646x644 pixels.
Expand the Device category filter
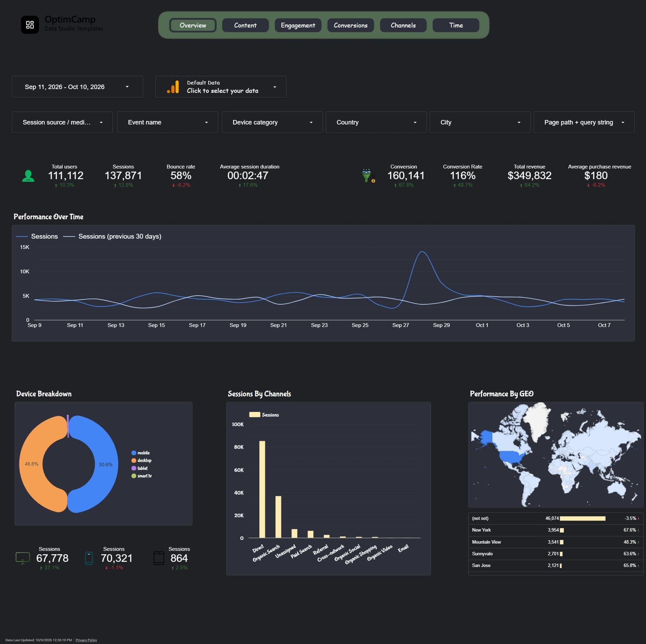click(x=272, y=122)
